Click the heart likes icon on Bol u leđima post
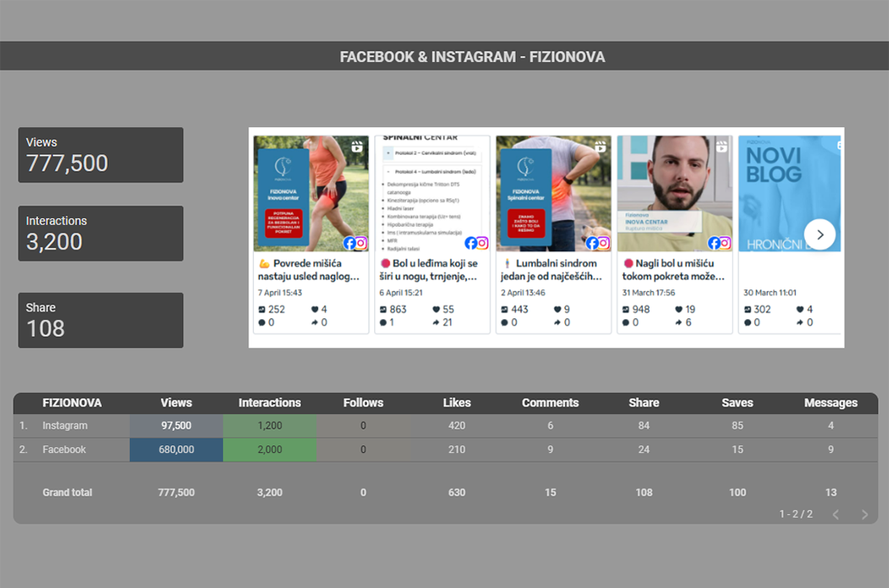The image size is (889, 588). [x=436, y=309]
